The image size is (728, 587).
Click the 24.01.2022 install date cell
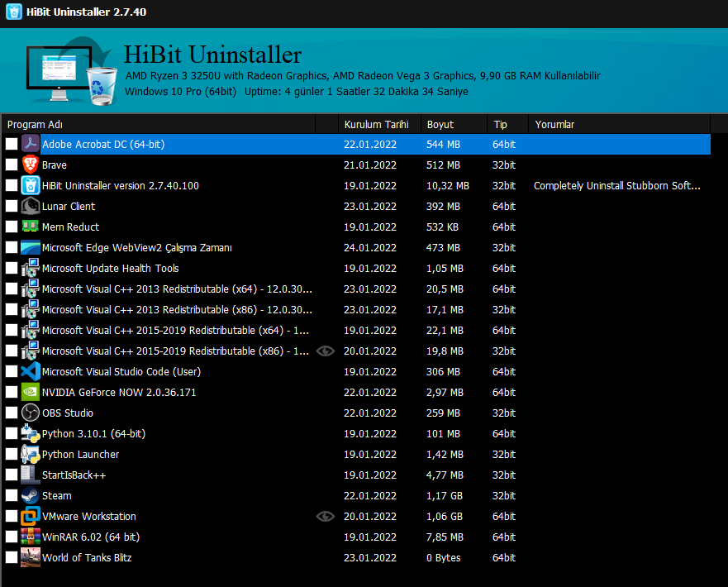point(370,247)
